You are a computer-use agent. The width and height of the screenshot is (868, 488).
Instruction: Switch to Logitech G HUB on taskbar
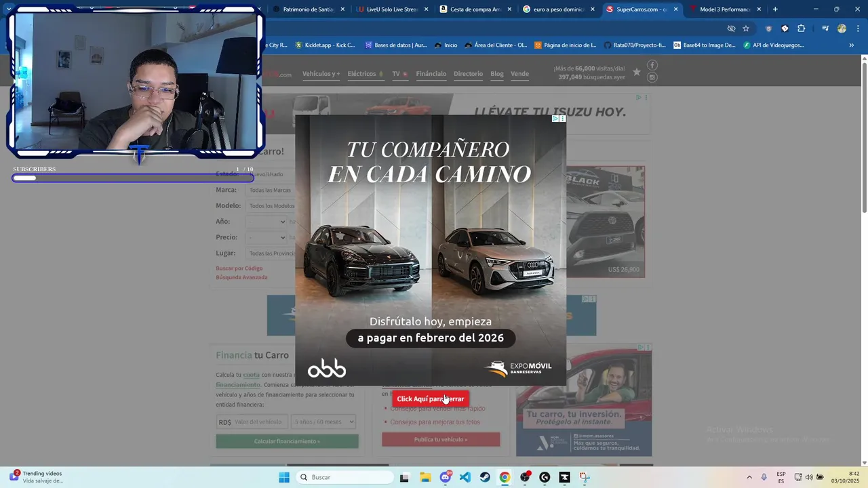(x=545, y=477)
